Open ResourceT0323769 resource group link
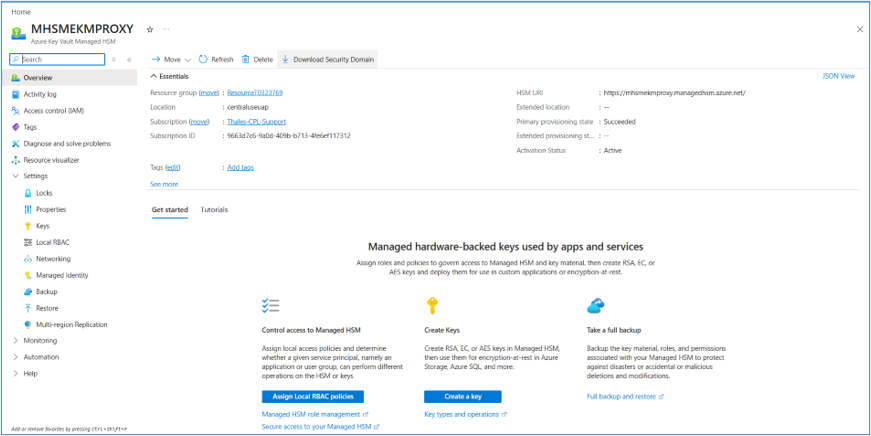Screen dimensions: 871x436 (x=255, y=93)
